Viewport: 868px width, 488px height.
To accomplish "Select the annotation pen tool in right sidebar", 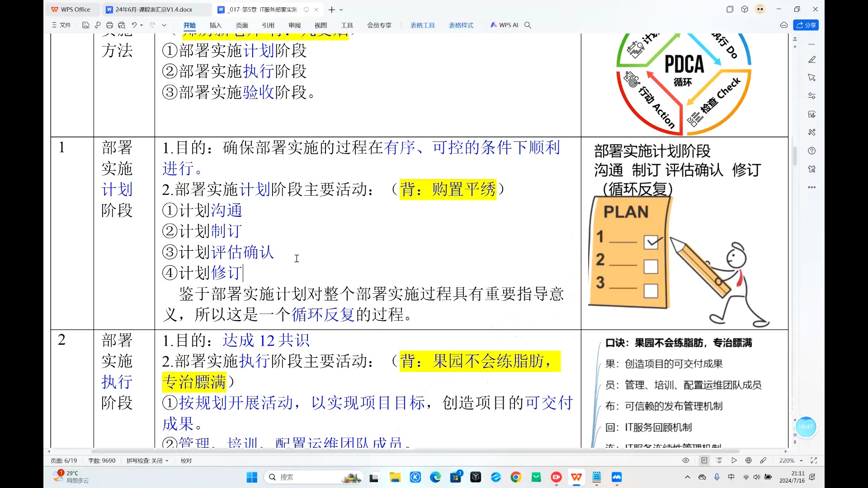I will [x=812, y=60].
